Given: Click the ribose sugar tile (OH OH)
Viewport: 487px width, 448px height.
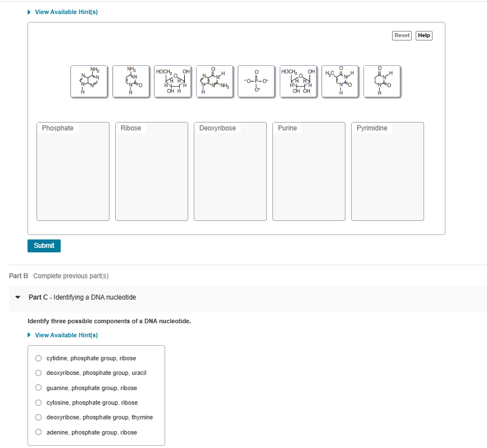Looking at the screenshot, I should click(x=298, y=82).
